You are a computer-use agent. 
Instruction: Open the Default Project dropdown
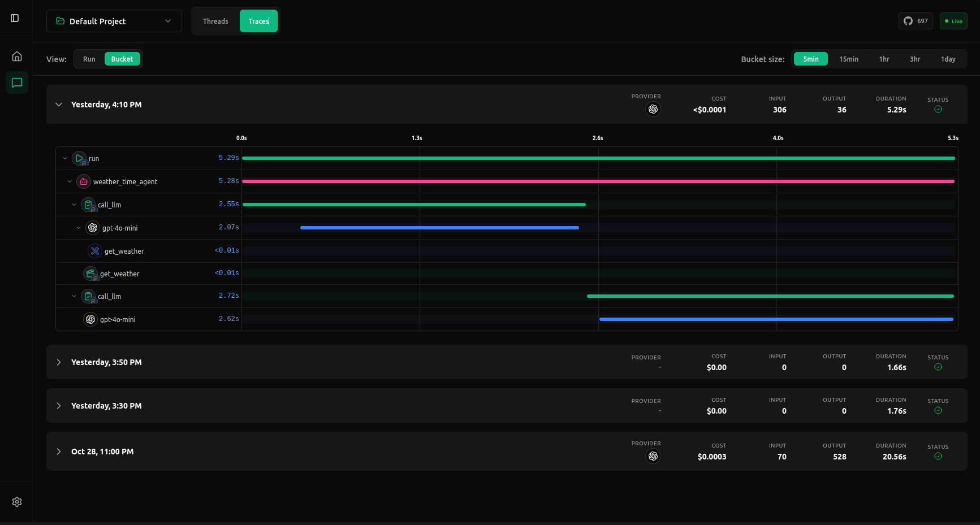click(114, 21)
